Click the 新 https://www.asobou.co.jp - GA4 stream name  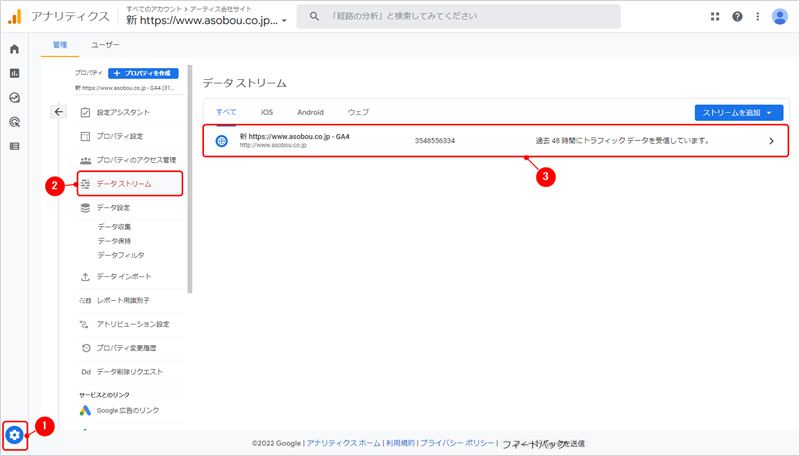tap(295, 137)
